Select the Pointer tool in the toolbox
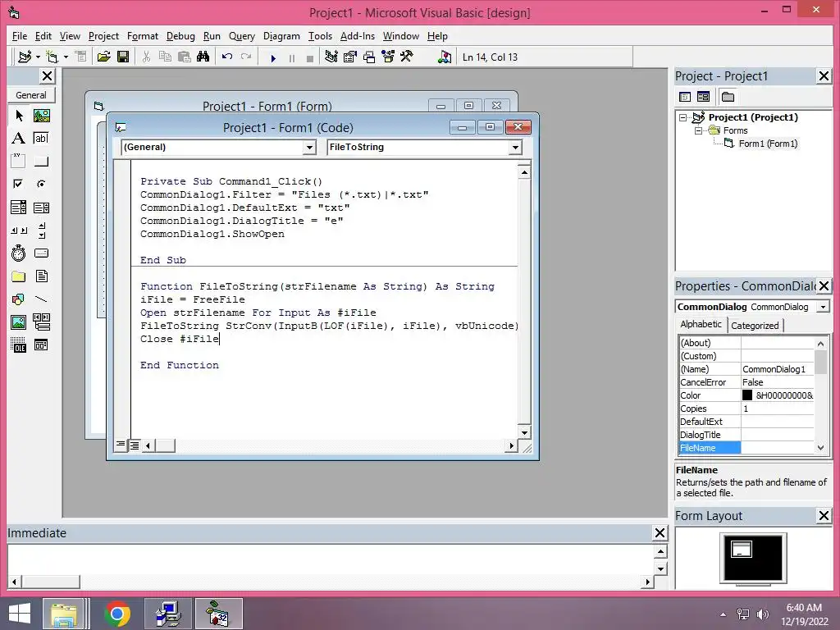This screenshot has height=630, width=840. click(x=19, y=116)
